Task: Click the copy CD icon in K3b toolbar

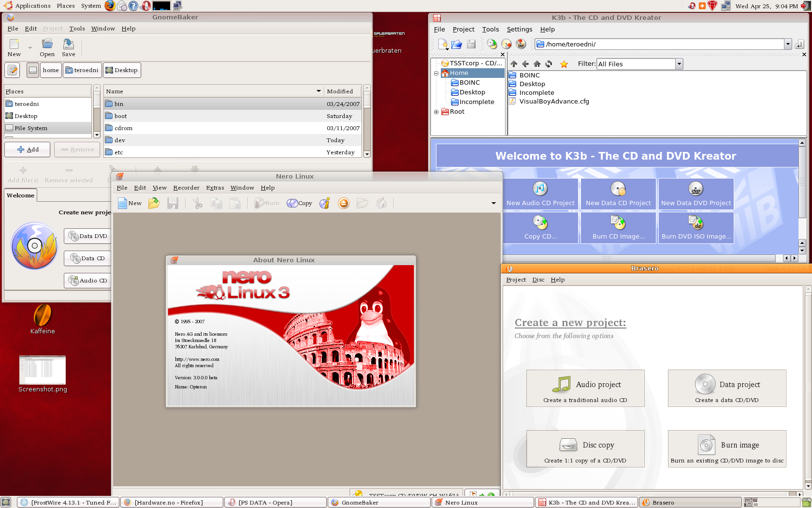Action: (x=492, y=45)
